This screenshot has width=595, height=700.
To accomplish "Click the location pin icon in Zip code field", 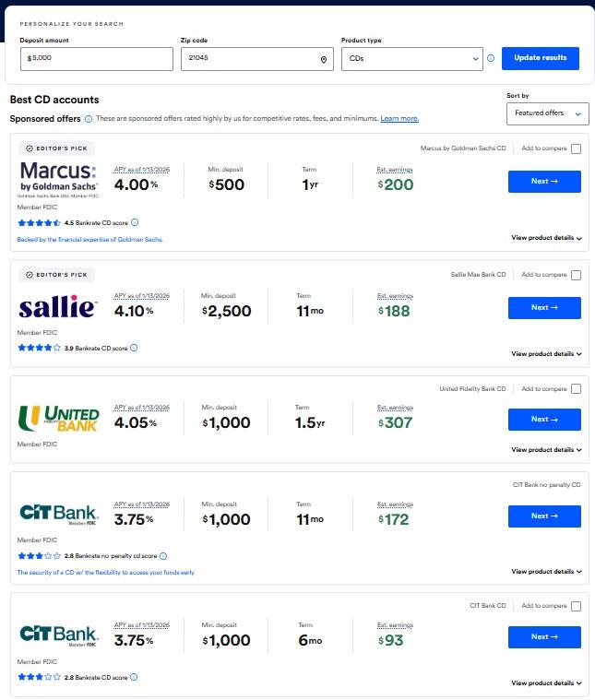I will click(324, 59).
